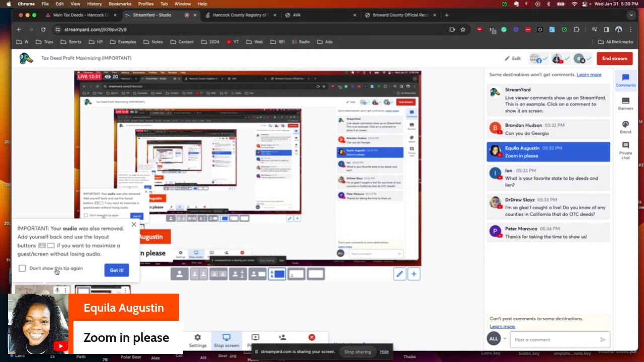Bookmark this page with the star

click(463, 30)
